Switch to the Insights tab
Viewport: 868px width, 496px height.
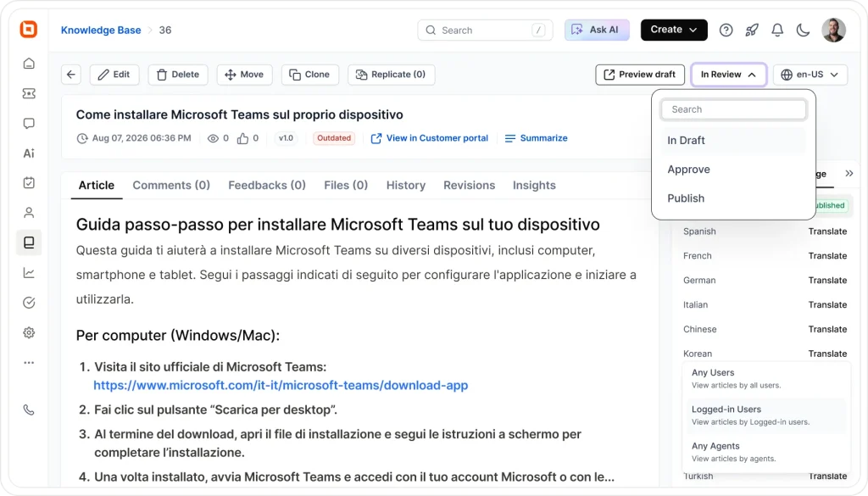(534, 185)
